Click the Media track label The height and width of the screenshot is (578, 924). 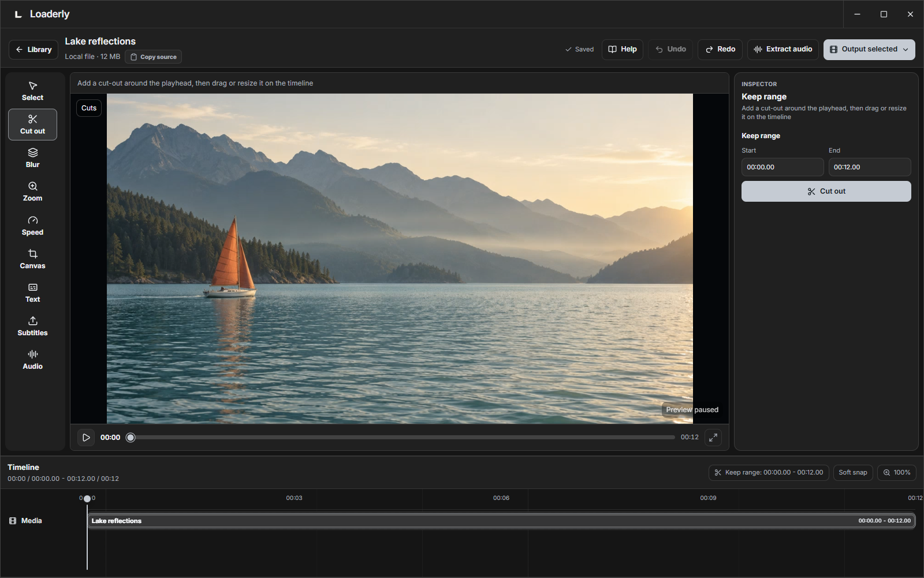pyautogui.click(x=26, y=521)
